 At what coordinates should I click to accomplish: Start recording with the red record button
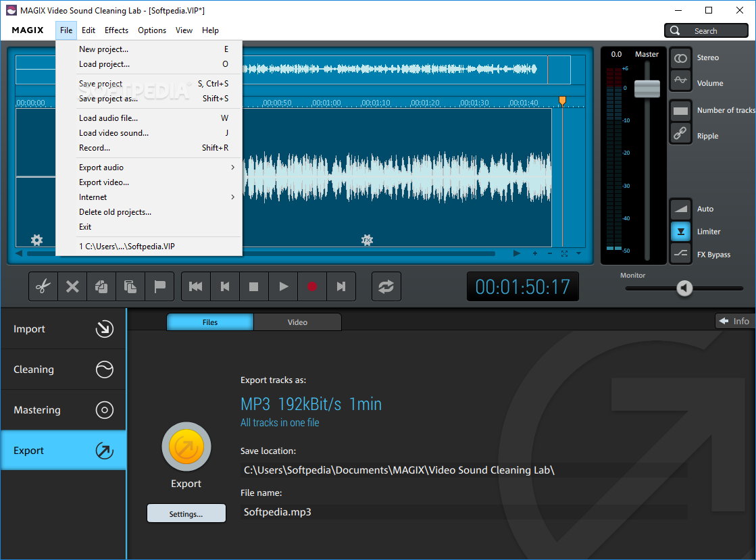[312, 286]
